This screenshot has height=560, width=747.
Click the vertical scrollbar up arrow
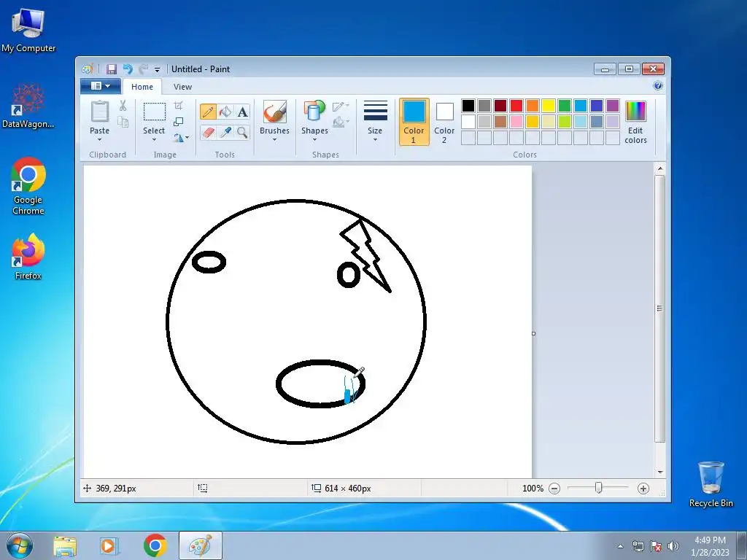click(659, 168)
